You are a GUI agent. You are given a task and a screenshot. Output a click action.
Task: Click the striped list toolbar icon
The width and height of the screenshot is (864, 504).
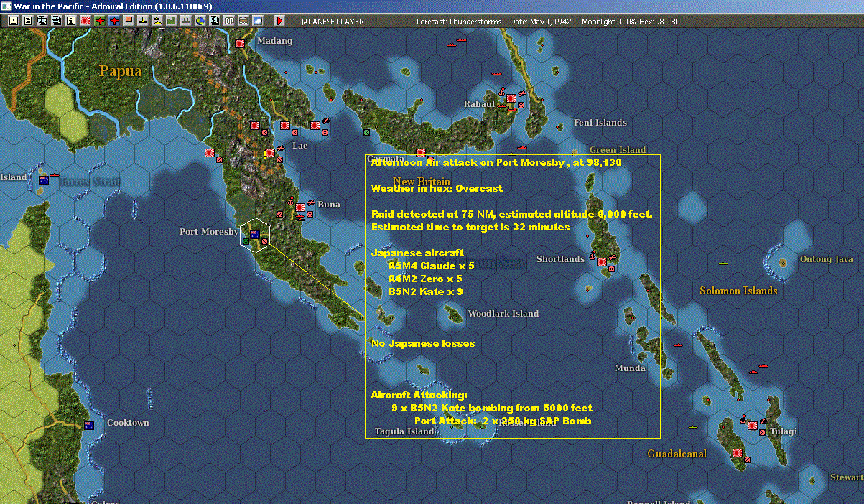(244, 21)
